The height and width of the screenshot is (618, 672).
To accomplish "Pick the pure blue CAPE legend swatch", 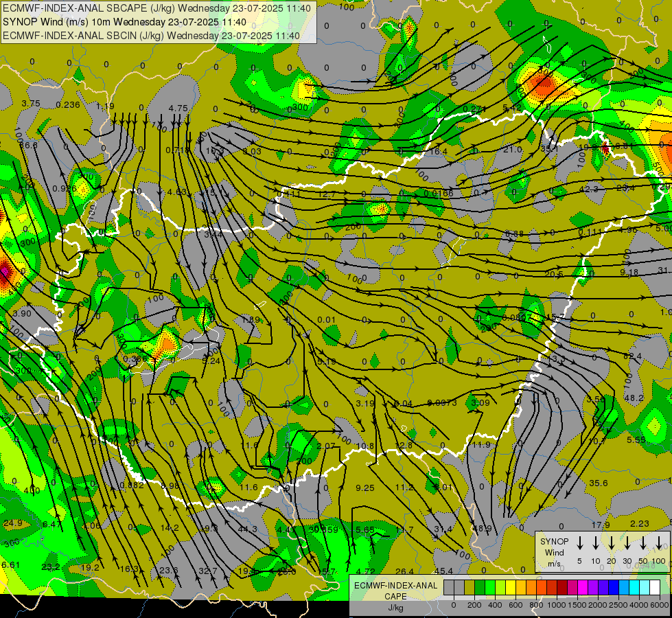I will (613, 588).
